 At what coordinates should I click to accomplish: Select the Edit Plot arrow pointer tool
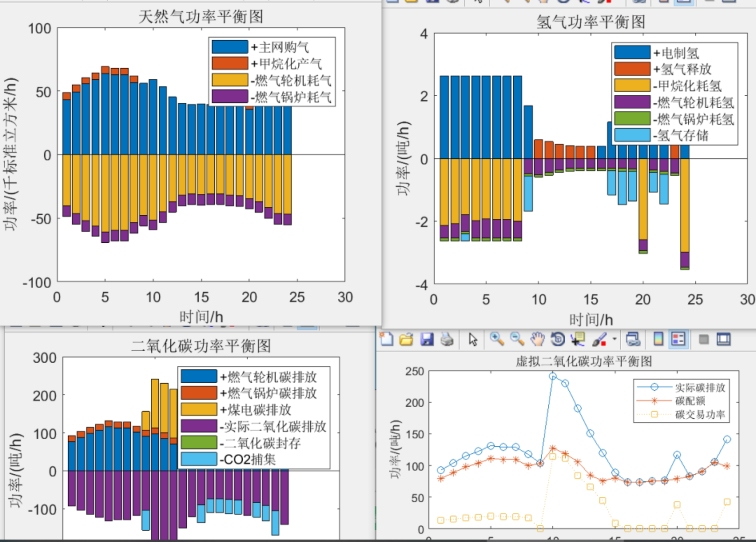(473, 339)
